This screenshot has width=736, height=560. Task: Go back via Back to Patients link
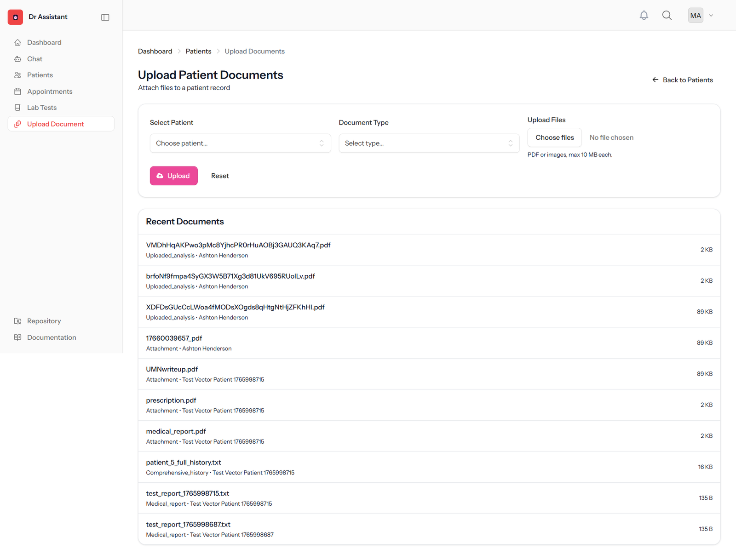click(683, 80)
